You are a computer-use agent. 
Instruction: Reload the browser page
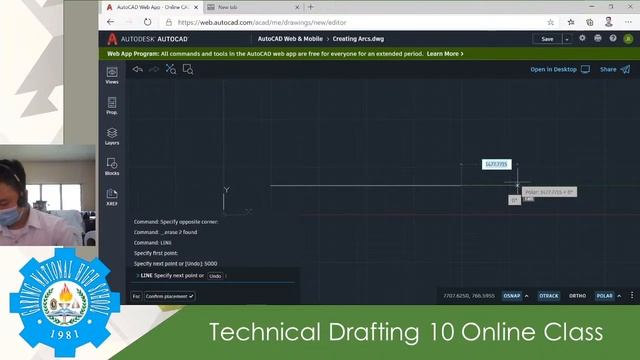point(147,22)
